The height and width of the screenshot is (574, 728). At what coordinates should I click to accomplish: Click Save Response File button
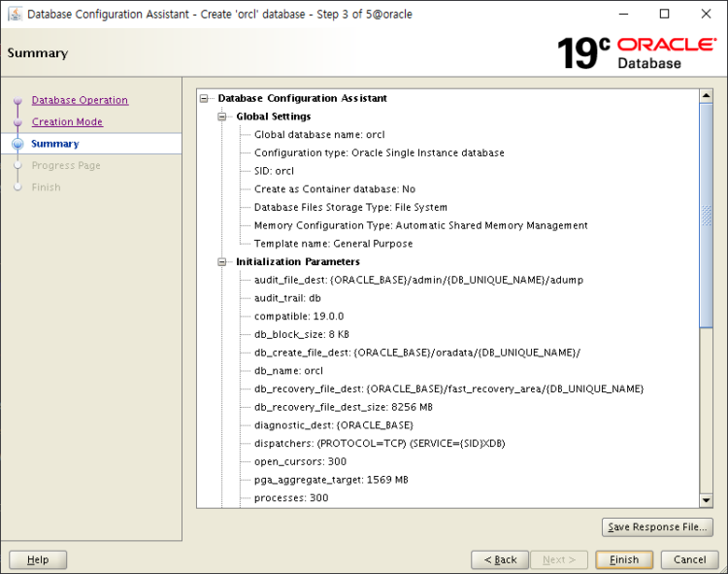coord(657,527)
